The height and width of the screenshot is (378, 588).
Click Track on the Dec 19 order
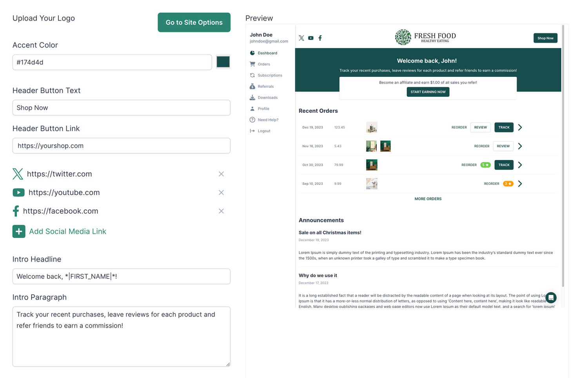click(x=504, y=127)
